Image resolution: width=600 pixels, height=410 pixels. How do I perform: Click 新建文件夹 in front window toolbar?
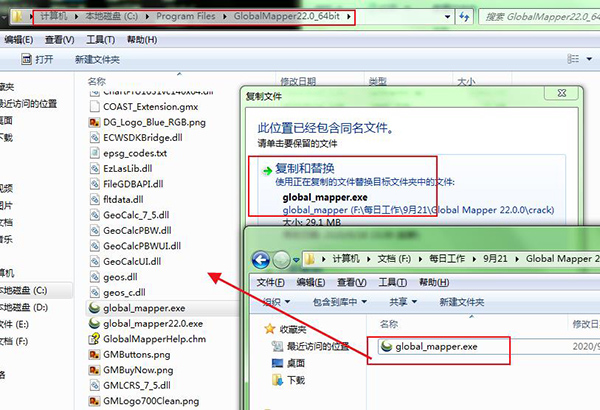click(462, 302)
